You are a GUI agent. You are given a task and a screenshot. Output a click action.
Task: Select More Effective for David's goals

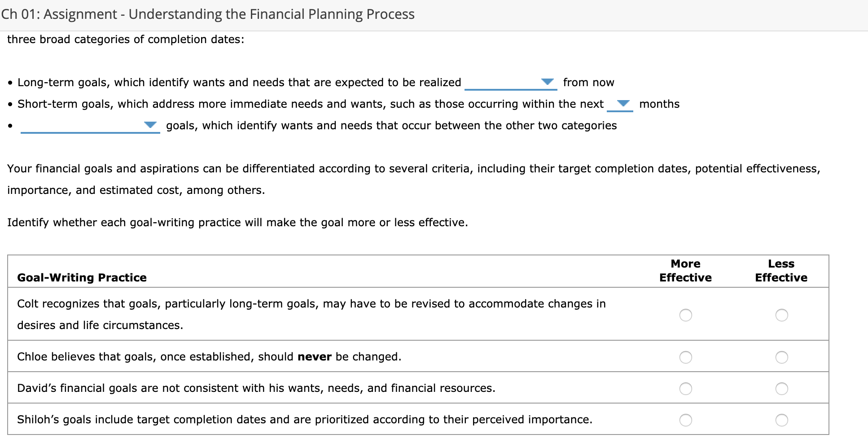[x=685, y=389]
